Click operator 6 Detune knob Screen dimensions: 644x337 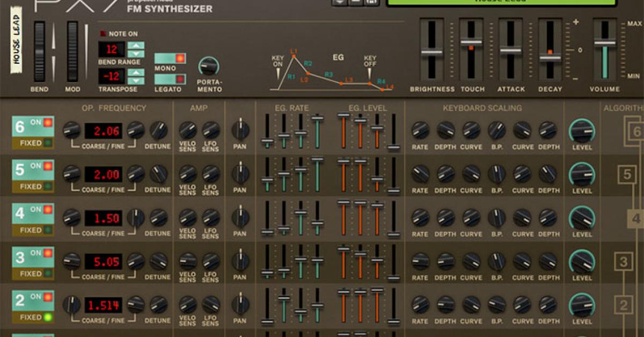[158, 130]
